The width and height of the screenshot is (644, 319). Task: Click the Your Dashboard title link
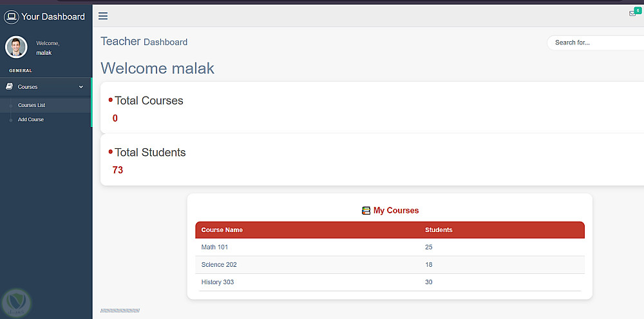coord(53,17)
